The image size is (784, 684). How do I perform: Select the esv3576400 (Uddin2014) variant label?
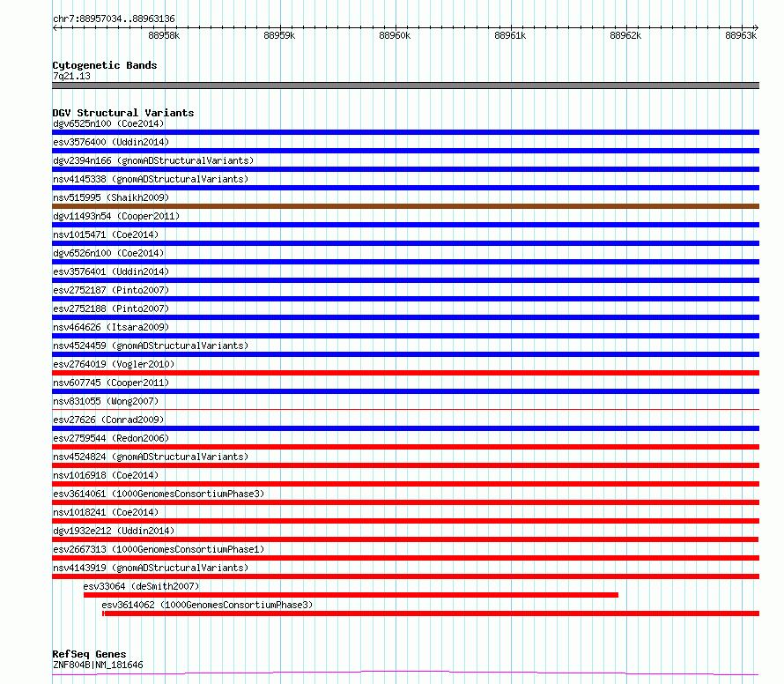(111, 142)
